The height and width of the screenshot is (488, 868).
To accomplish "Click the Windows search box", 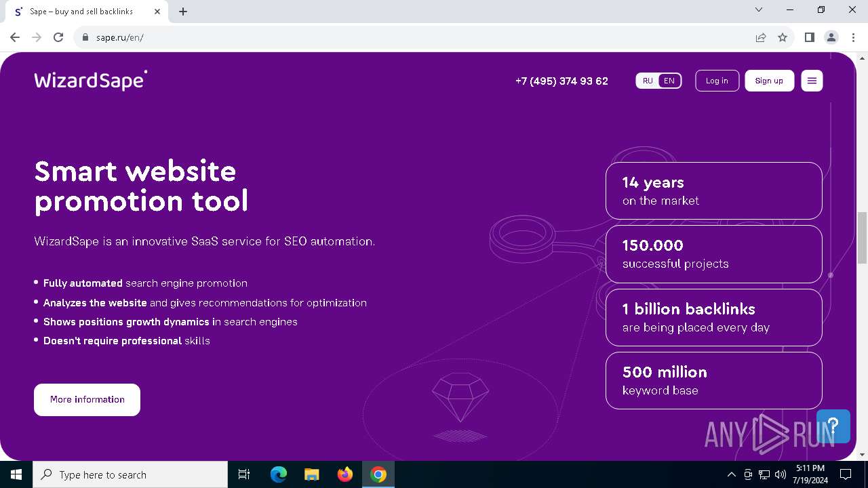I will click(x=130, y=474).
